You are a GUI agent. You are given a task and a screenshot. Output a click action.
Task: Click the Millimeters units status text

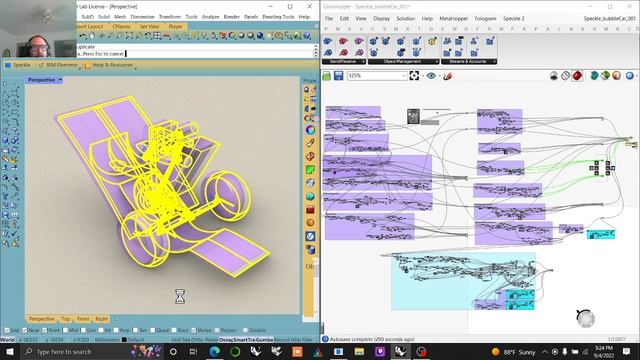click(107, 340)
